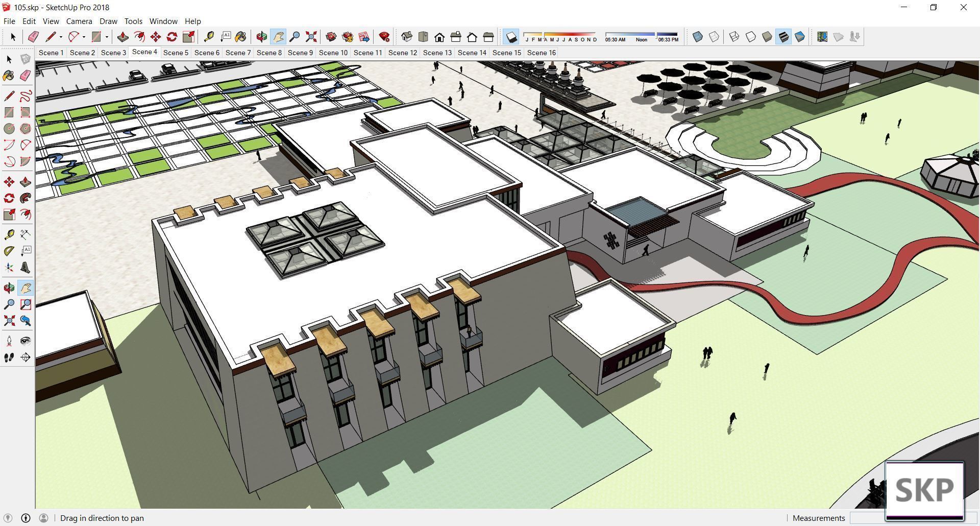980x526 pixels.
Task: Click the Scale tool in left palette
Action: [x=9, y=214]
